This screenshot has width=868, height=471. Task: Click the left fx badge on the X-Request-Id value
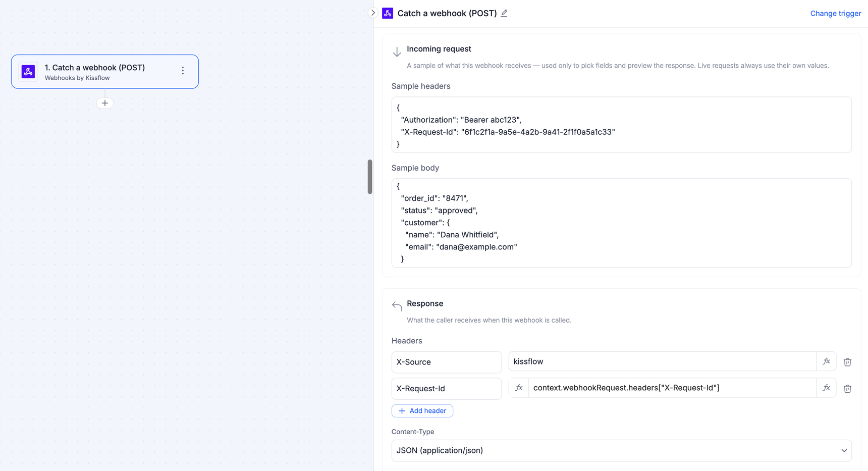[x=519, y=388]
